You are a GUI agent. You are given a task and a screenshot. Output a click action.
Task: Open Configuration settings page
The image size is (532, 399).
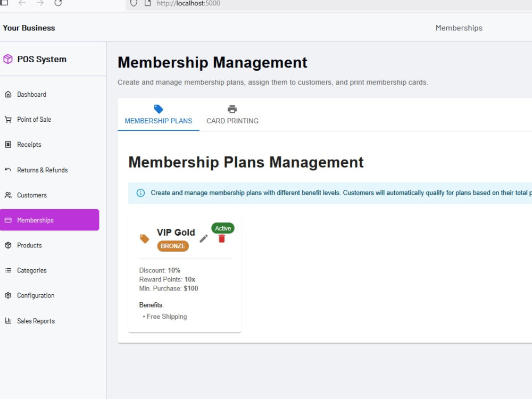coord(36,295)
